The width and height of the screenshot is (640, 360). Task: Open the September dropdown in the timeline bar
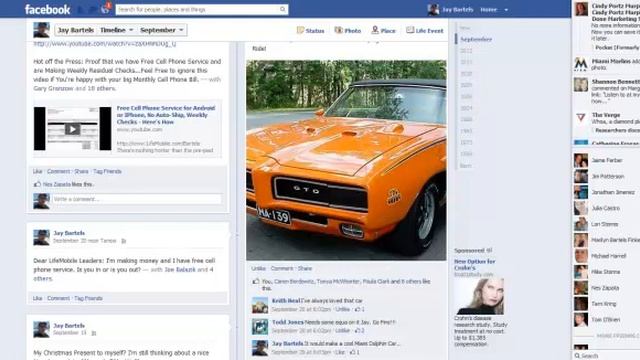(162, 30)
